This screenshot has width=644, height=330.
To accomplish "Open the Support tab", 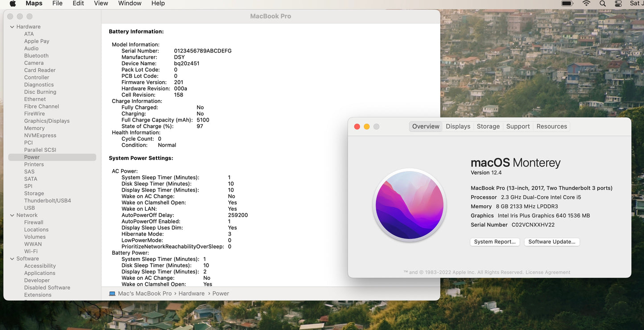I will pyautogui.click(x=518, y=126).
